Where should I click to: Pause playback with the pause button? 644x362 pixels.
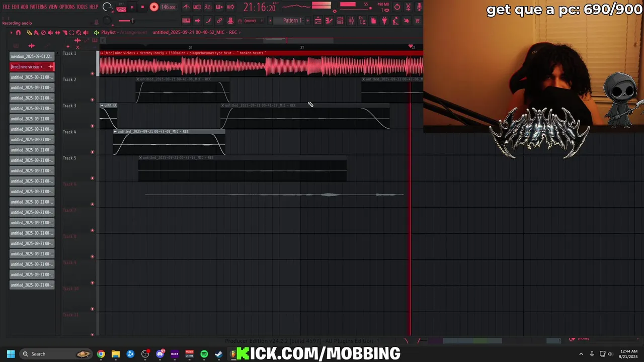coord(132,7)
